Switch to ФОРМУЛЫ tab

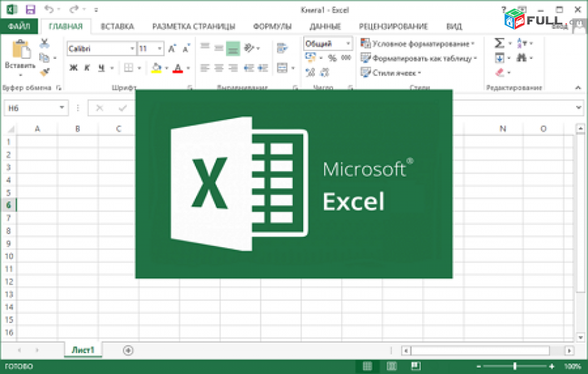coord(272,26)
